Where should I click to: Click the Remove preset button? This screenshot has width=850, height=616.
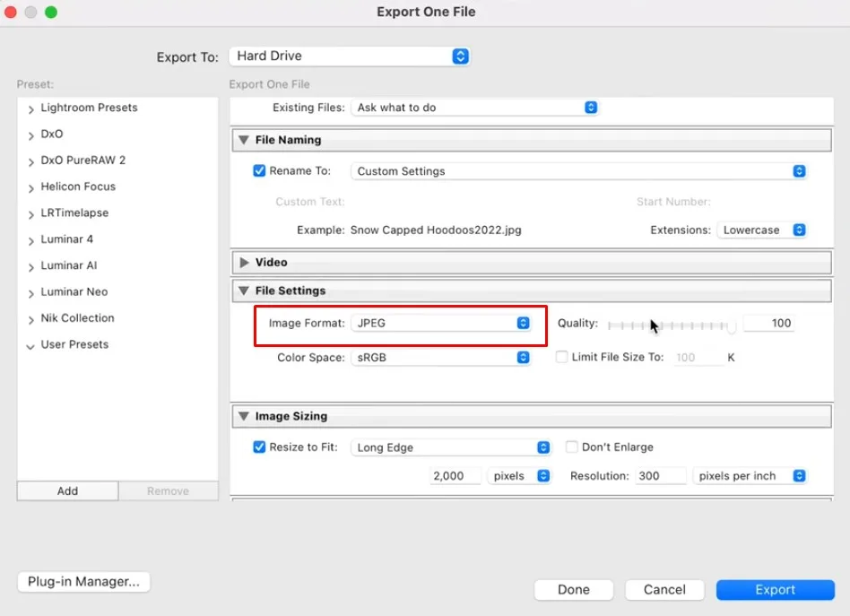tap(168, 490)
